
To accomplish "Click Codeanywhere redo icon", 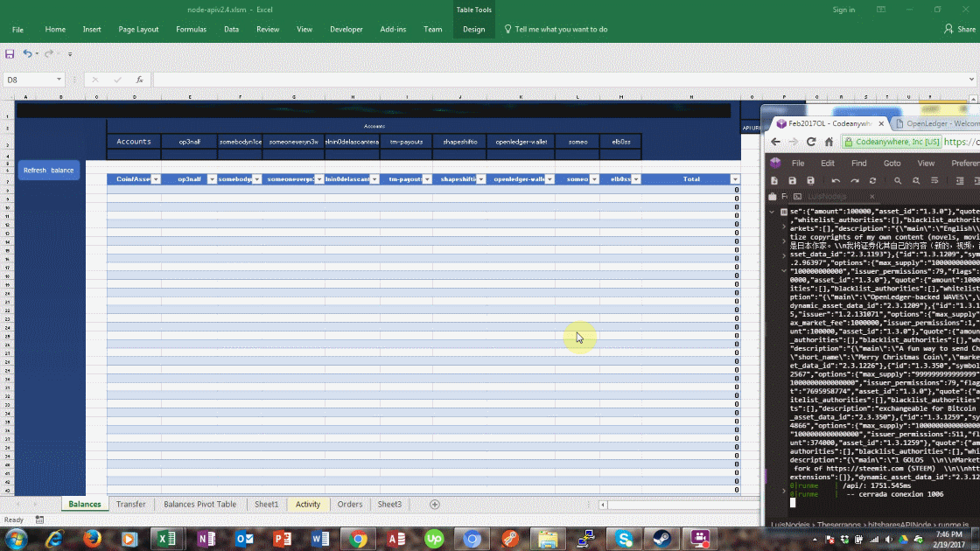I will point(854,180).
